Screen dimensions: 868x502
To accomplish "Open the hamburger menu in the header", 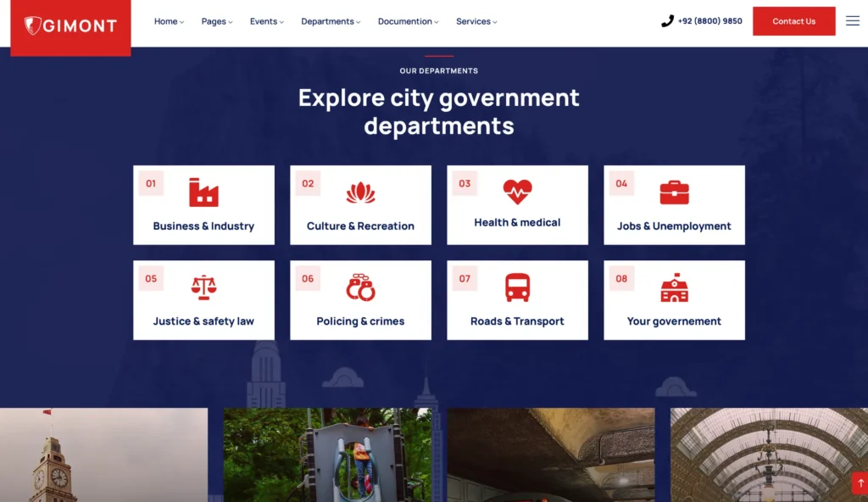I will coord(852,21).
